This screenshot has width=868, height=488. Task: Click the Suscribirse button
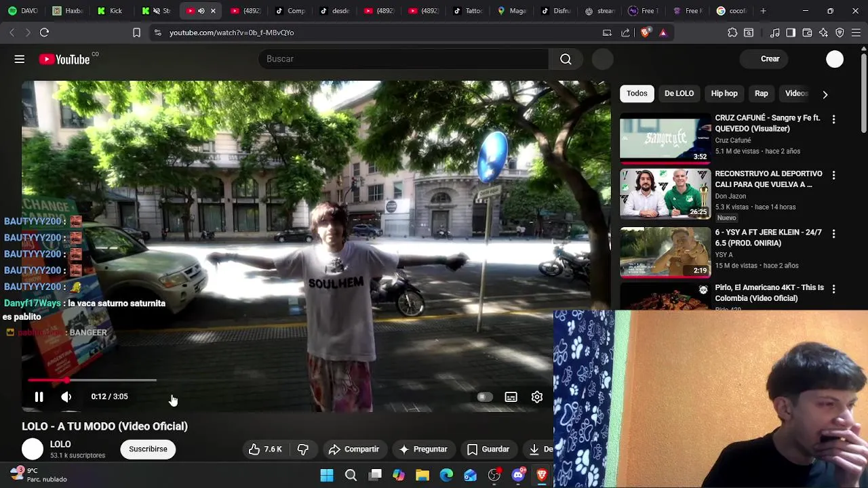click(148, 449)
